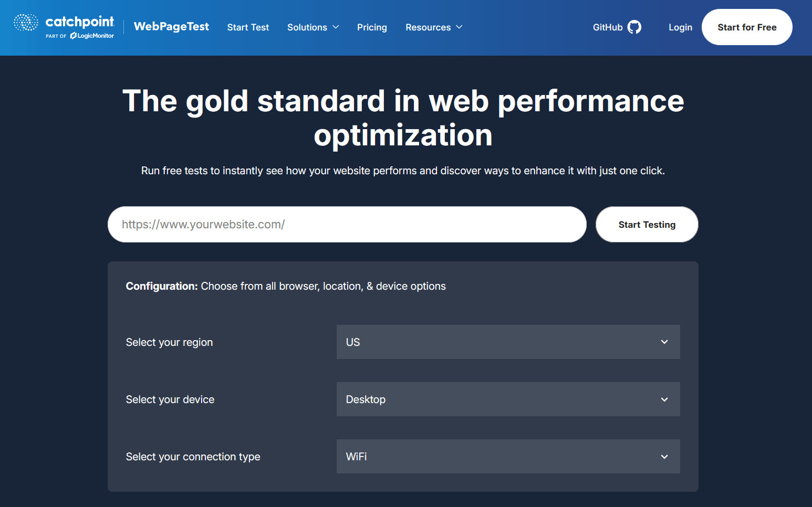
Task: Click Pricing in the top navigation
Action: click(x=372, y=27)
